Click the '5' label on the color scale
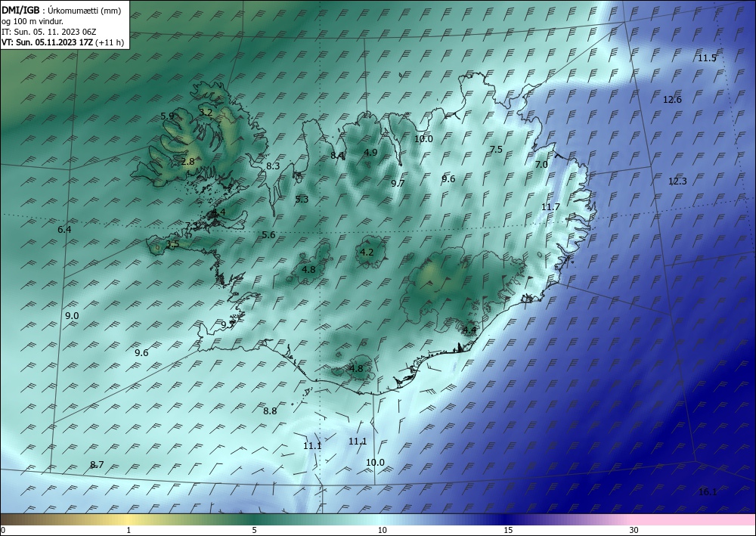This screenshot has width=756, height=536. (254, 530)
